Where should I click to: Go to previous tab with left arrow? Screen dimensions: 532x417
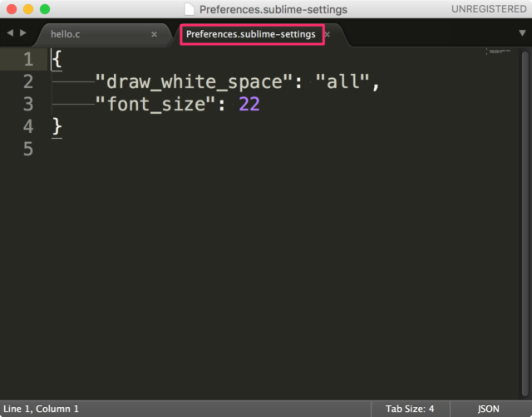coord(10,33)
